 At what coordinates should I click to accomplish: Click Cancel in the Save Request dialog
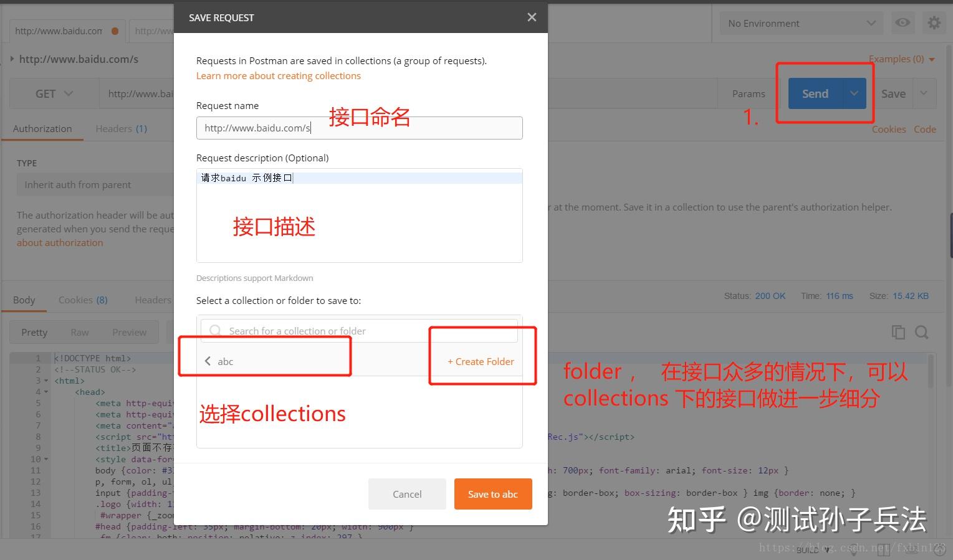tap(407, 494)
